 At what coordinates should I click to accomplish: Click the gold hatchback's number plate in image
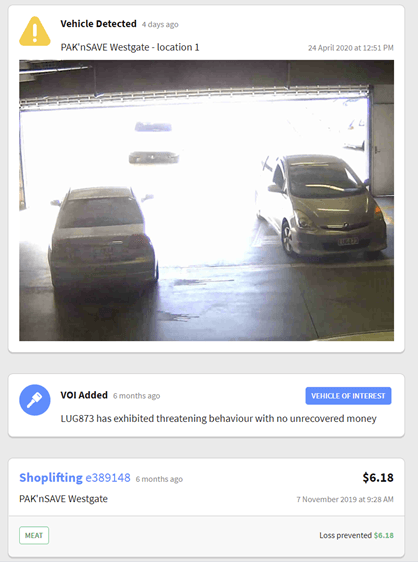click(x=348, y=241)
